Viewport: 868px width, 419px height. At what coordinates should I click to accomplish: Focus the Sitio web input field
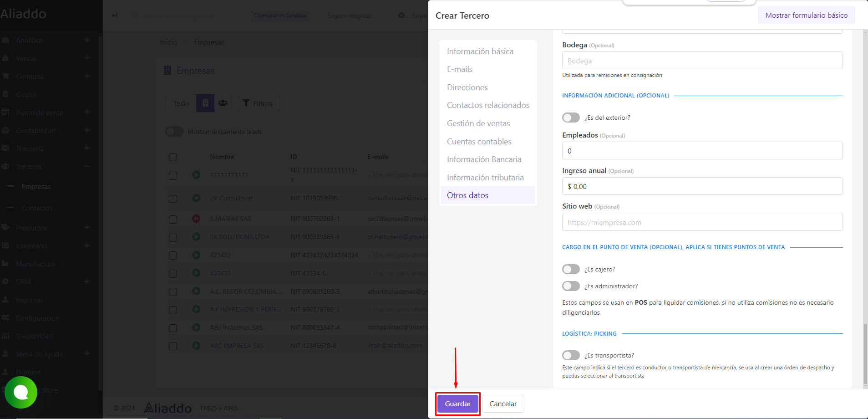[x=702, y=222]
